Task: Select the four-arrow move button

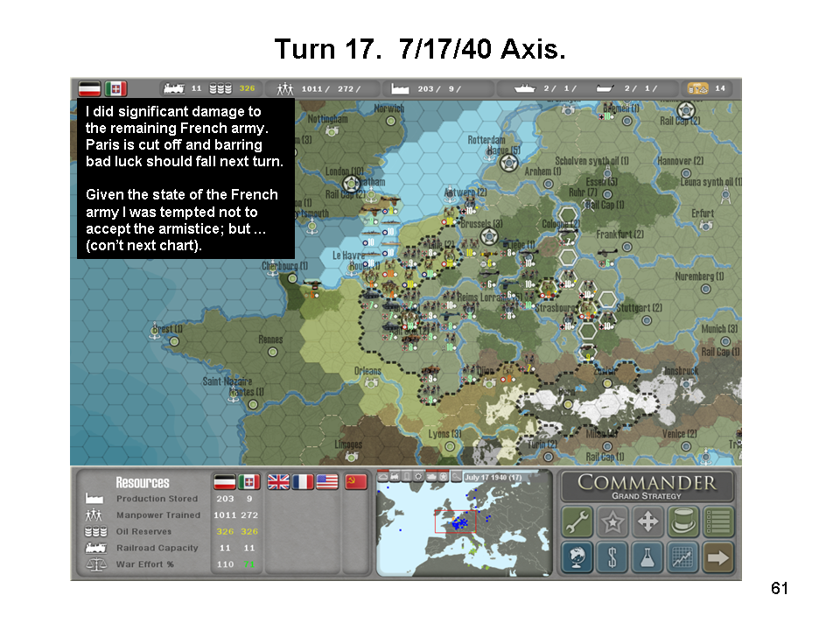Action: tap(647, 522)
